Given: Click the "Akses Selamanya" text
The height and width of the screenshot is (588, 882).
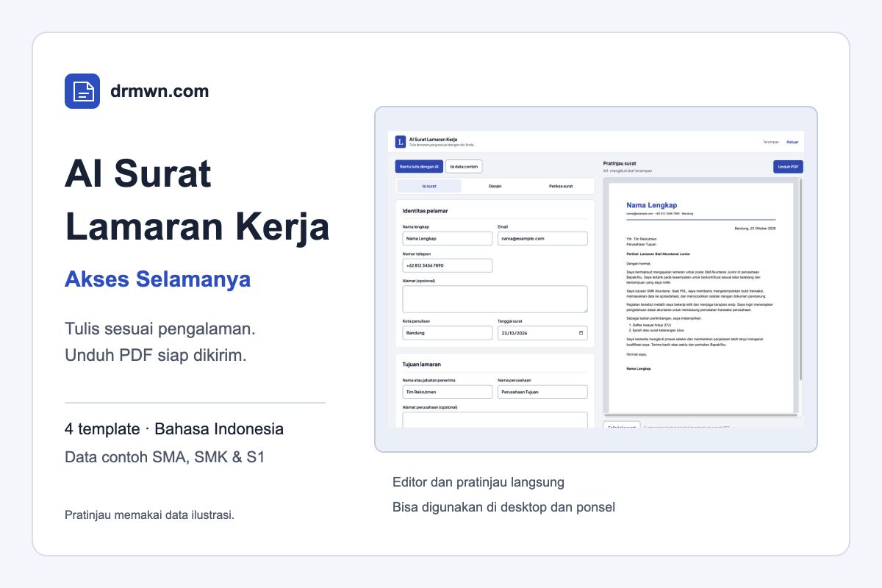Looking at the screenshot, I should [157, 279].
